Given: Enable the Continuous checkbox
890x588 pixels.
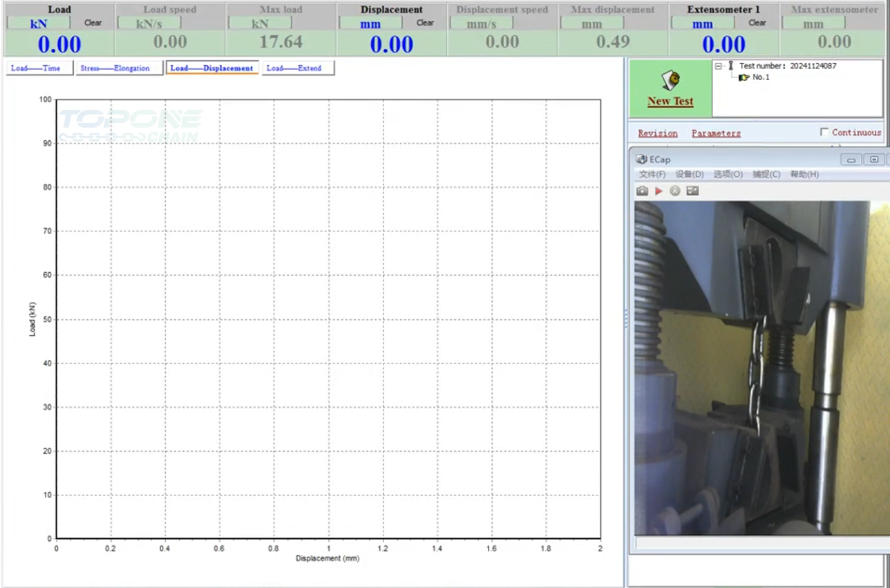Looking at the screenshot, I should click(824, 132).
